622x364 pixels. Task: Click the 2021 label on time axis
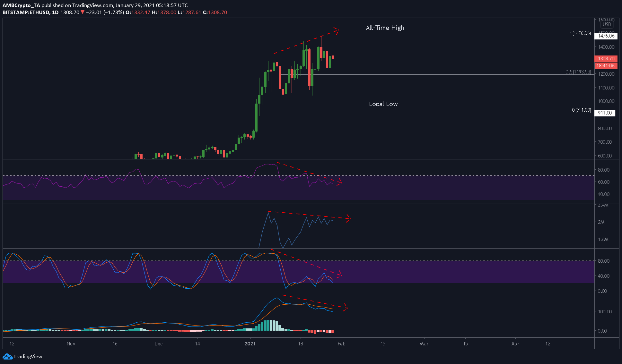(x=250, y=344)
